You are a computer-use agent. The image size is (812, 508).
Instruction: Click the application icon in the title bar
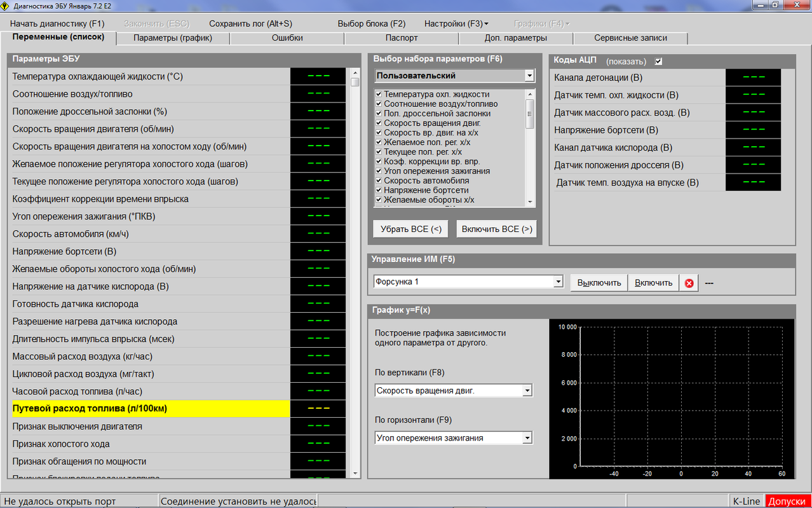(x=6, y=5)
